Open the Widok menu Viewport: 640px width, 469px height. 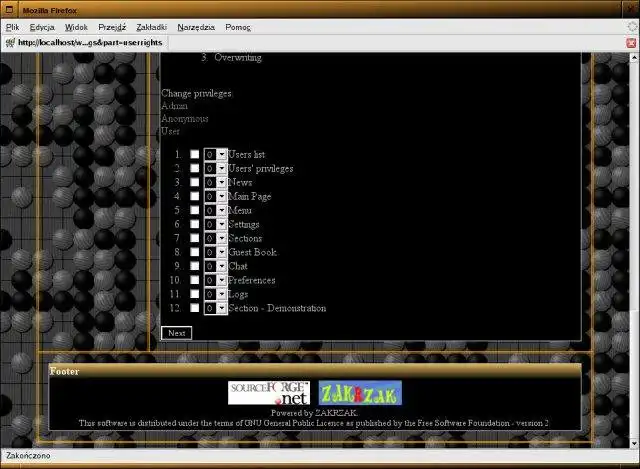tap(76, 27)
